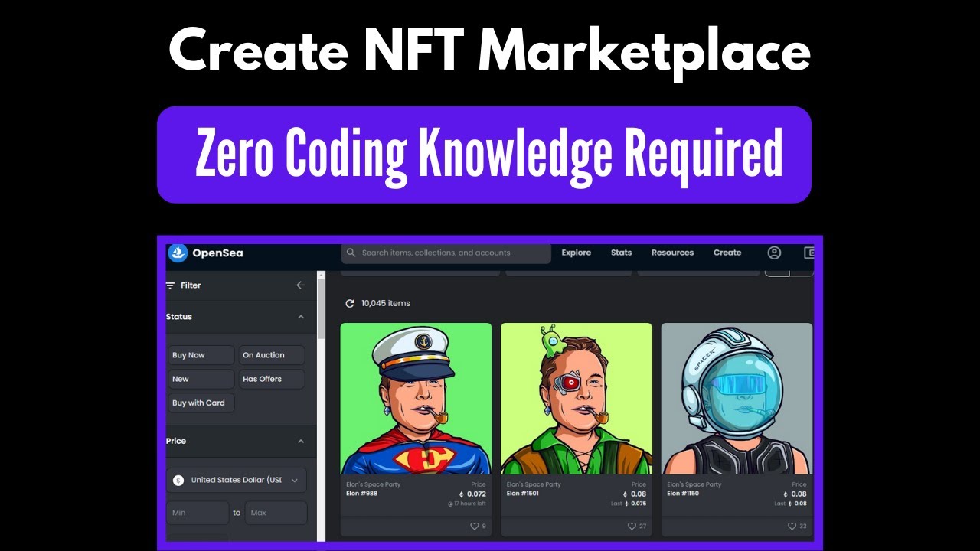Click the Filter lines icon

click(x=171, y=285)
